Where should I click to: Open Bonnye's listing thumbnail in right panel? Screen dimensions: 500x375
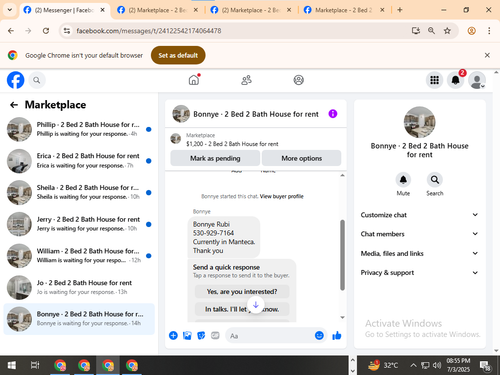(x=419, y=122)
